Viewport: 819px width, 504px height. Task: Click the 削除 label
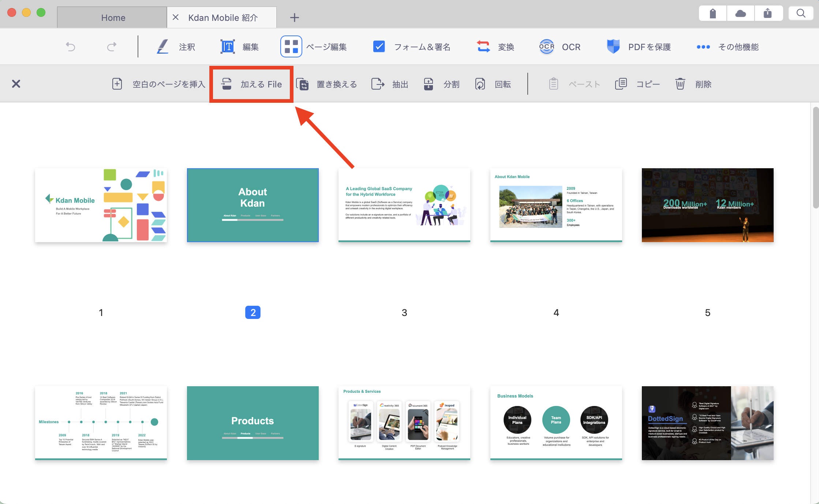[x=703, y=84]
